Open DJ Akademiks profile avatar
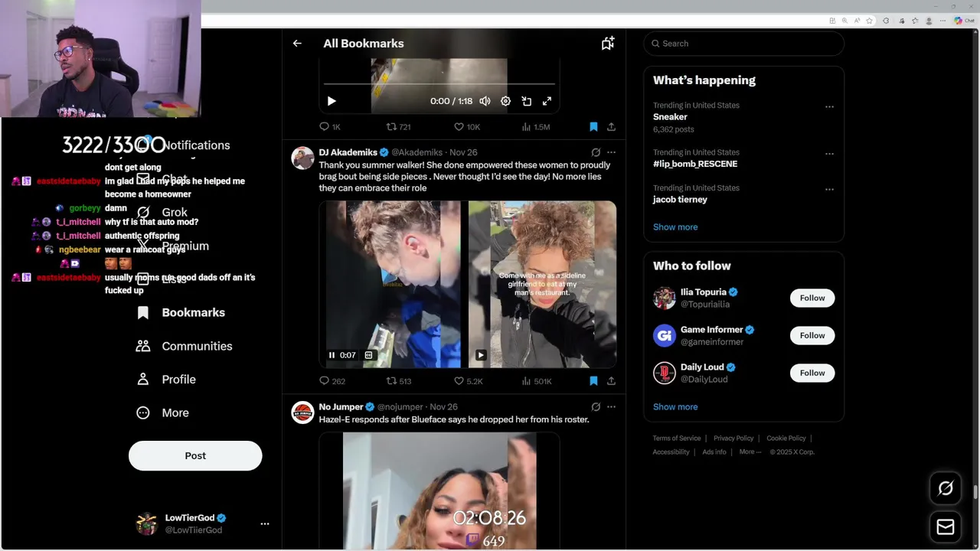Screen dimensions: 980x551 pos(302,158)
